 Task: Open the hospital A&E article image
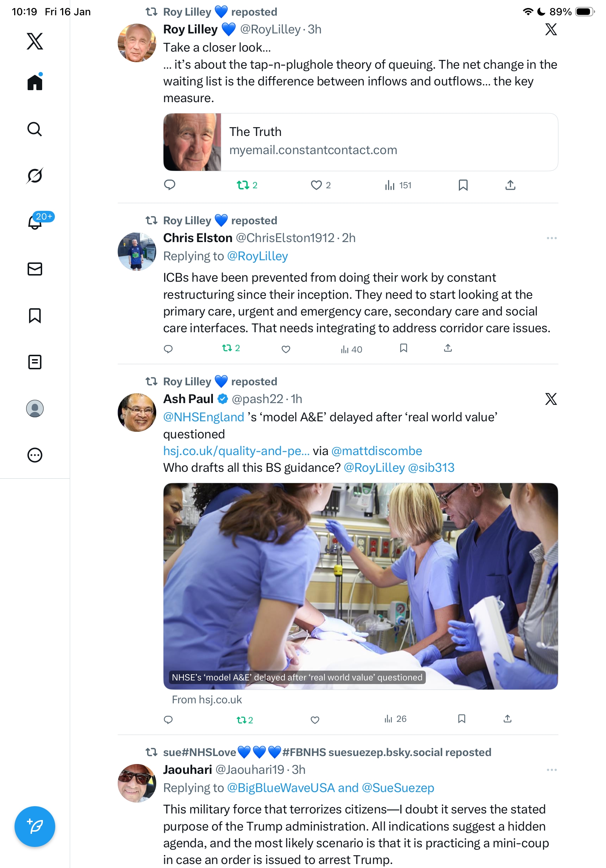point(360,586)
